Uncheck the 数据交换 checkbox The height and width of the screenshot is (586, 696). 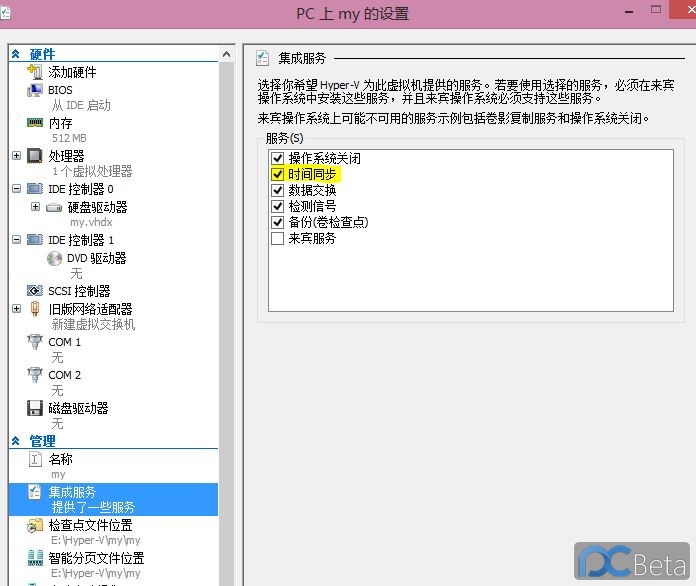tap(278, 190)
